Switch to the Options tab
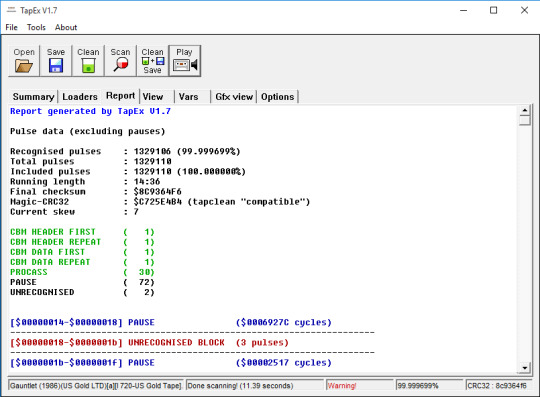 pyautogui.click(x=278, y=97)
